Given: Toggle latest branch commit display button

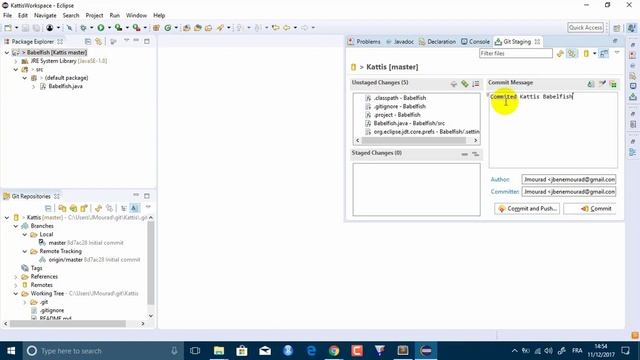Looking at the screenshot, I should (134, 208).
